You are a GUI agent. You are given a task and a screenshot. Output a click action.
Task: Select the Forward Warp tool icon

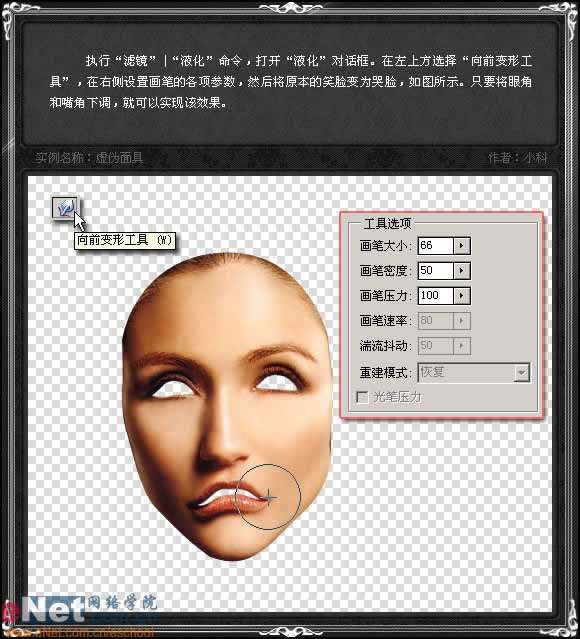(x=65, y=208)
